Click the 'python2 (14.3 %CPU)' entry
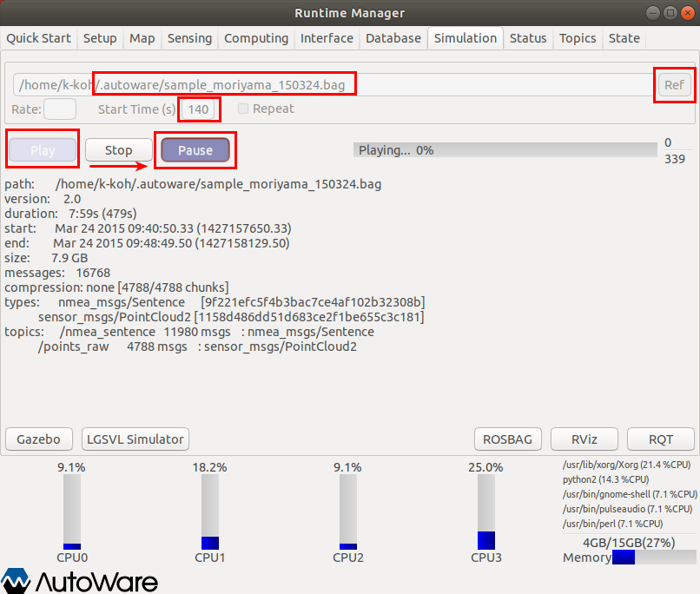 [606, 479]
